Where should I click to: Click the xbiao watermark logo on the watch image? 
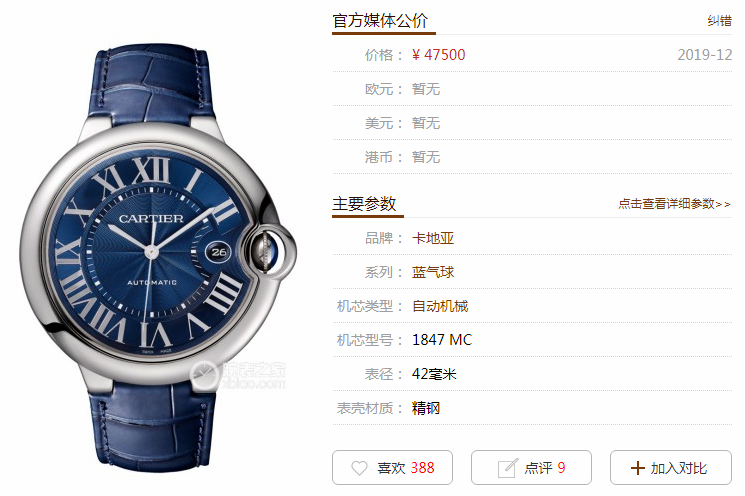click(238, 375)
